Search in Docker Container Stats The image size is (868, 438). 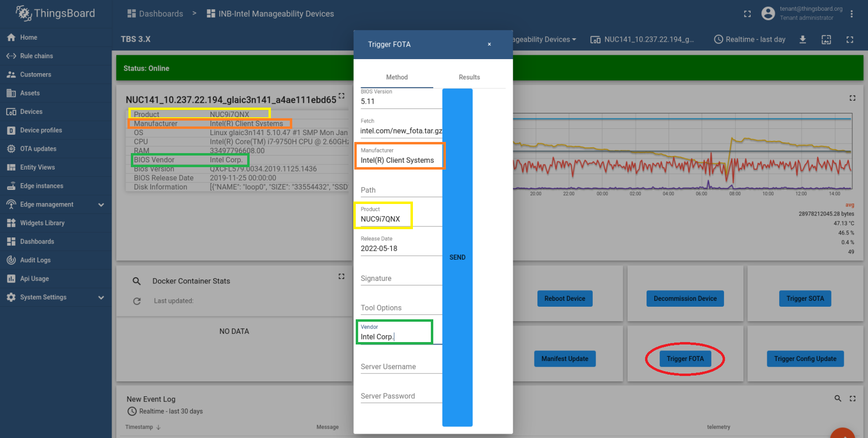coord(137,281)
